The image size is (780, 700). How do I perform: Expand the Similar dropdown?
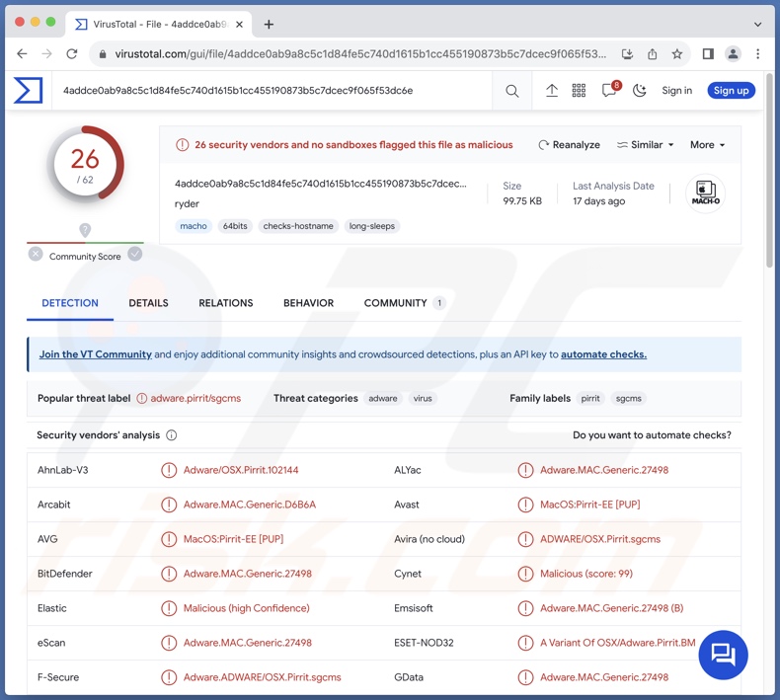[x=646, y=145]
